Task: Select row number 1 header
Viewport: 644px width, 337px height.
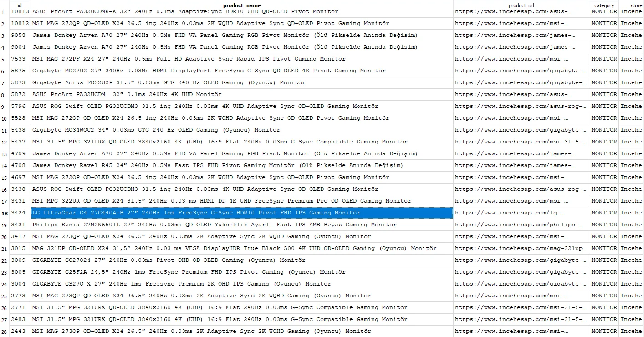Action: pos(4,11)
